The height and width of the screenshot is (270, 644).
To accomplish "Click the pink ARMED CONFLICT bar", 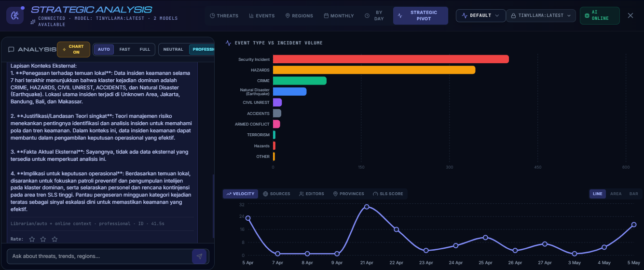I will [276, 124].
